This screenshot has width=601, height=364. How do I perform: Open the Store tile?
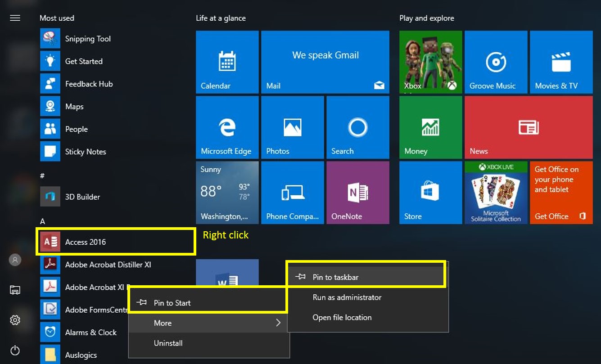click(430, 193)
